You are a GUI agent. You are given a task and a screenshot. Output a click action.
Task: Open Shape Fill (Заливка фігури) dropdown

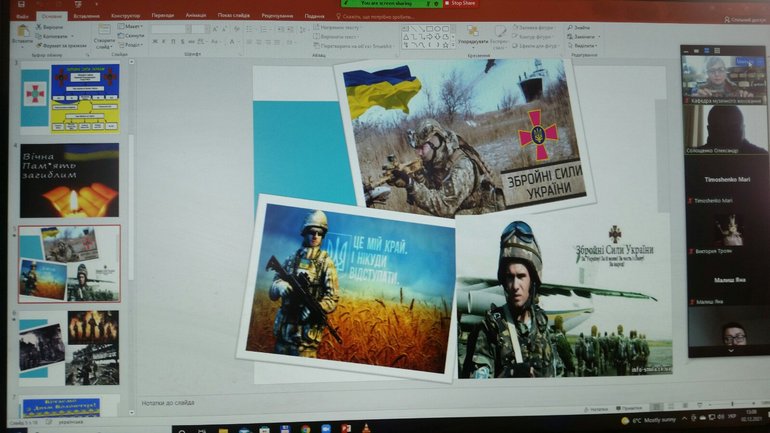coord(534,28)
